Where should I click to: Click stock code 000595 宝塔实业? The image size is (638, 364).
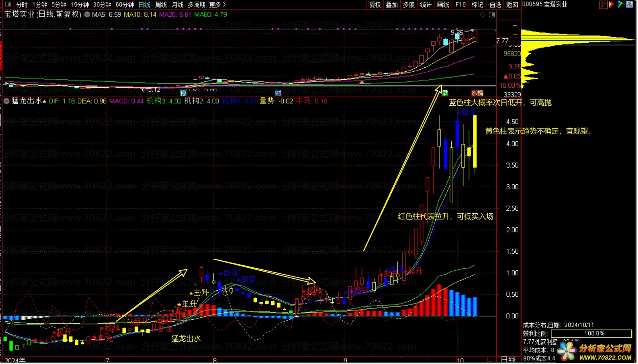coord(545,4)
